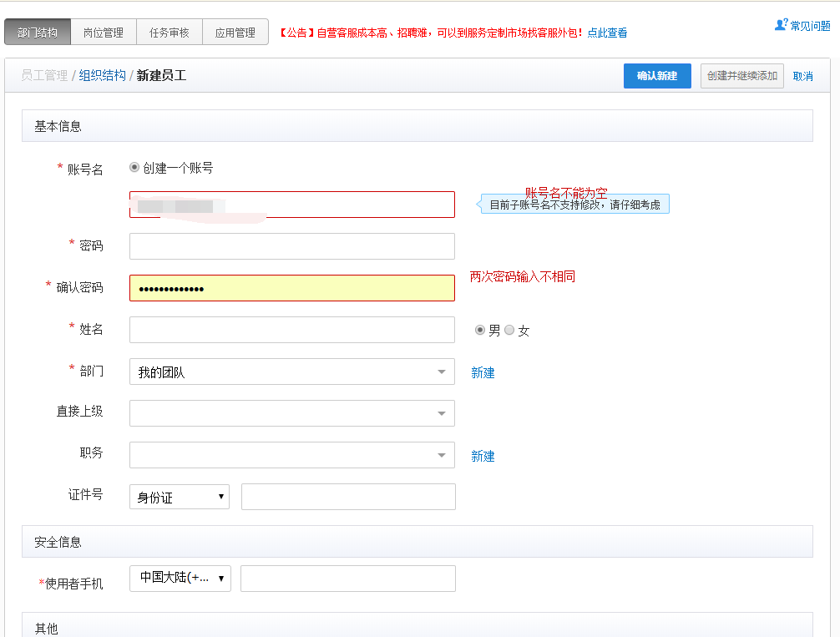Click the 常见问题 help icon
Screen dimensions: 840x637
[781, 25]
